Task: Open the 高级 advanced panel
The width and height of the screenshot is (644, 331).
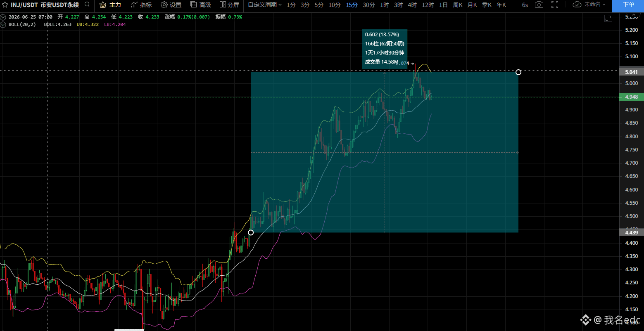Action: 201,5
